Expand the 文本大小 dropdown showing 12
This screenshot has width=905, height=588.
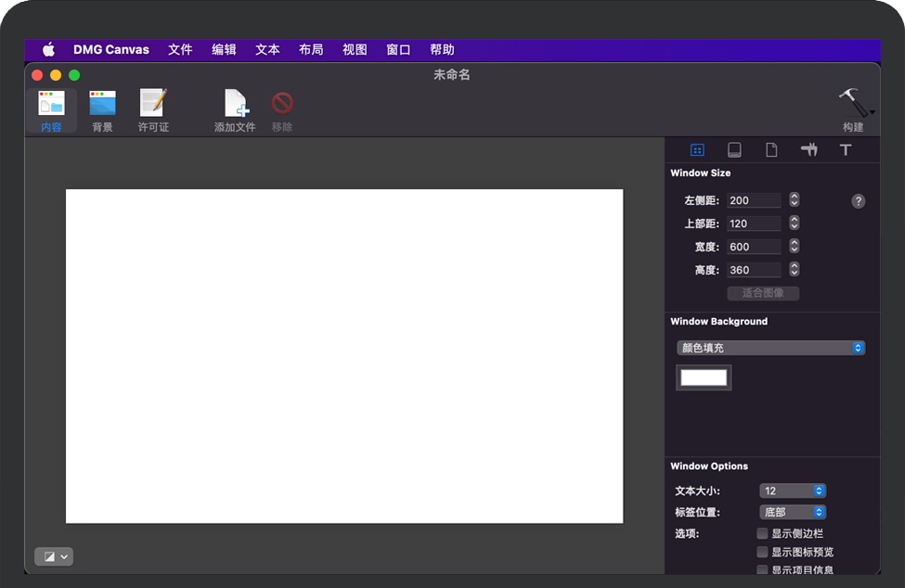coord(793,491)
